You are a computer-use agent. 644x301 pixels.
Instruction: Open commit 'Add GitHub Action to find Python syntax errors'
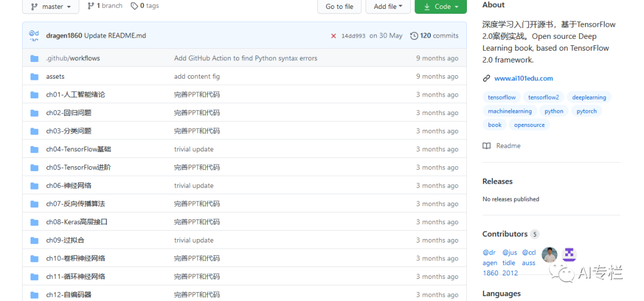click(x=246, y=58)
